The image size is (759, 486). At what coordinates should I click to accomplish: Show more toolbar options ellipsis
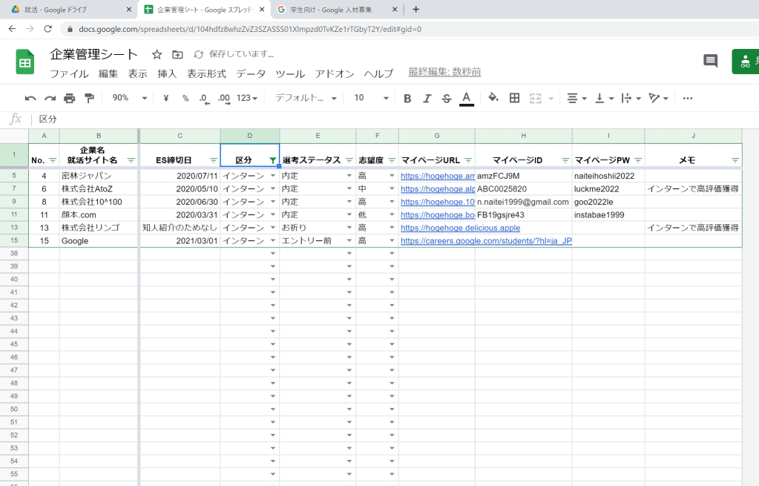(x=687, y=98)
